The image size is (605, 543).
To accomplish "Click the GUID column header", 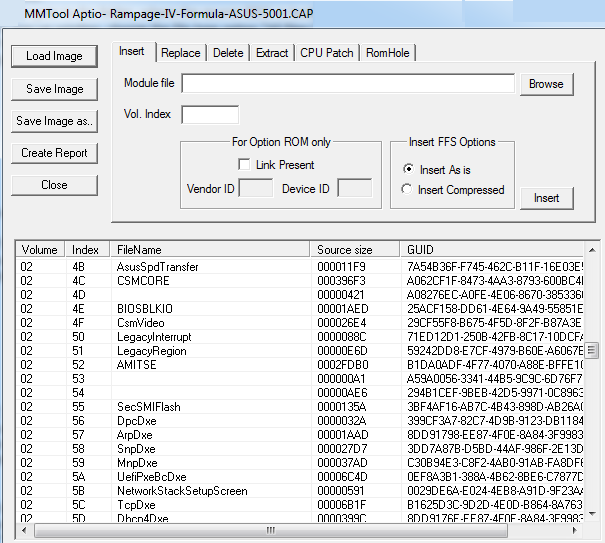I will (x=492, y=250).
